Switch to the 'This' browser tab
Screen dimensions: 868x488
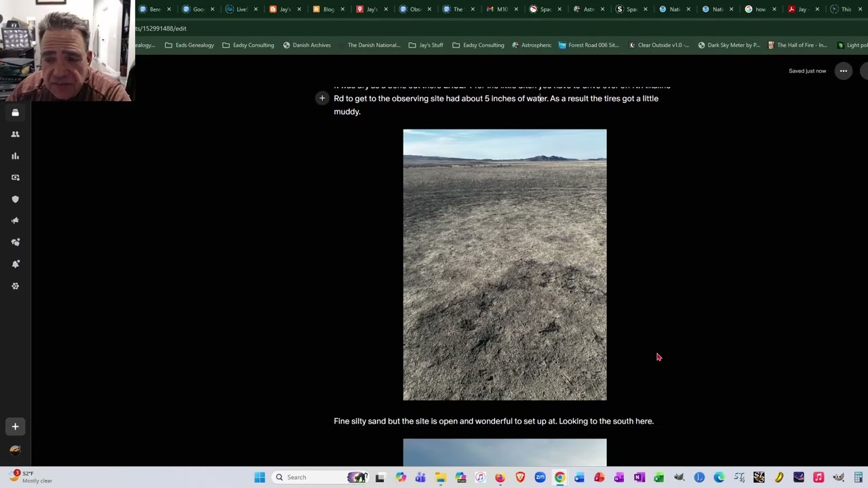845,9
